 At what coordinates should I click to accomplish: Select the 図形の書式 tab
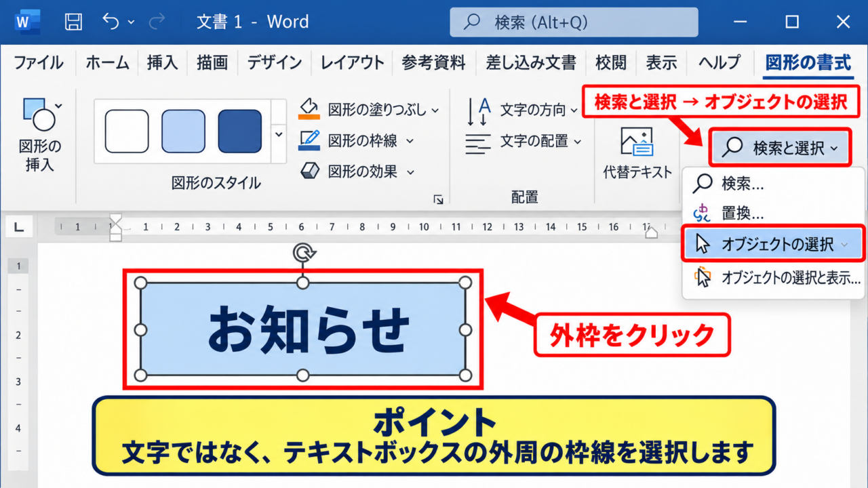808,63
